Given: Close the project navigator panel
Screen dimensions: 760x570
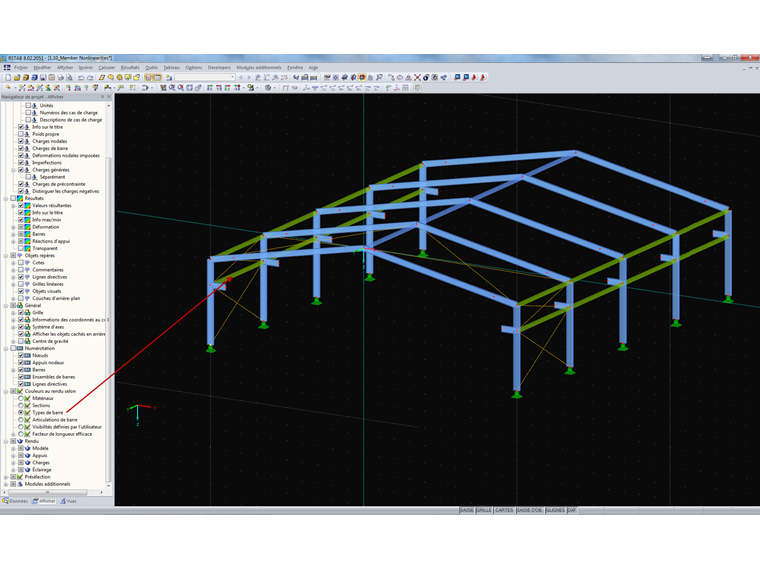Looking at the screenshot, I should (x=109, y=97).
